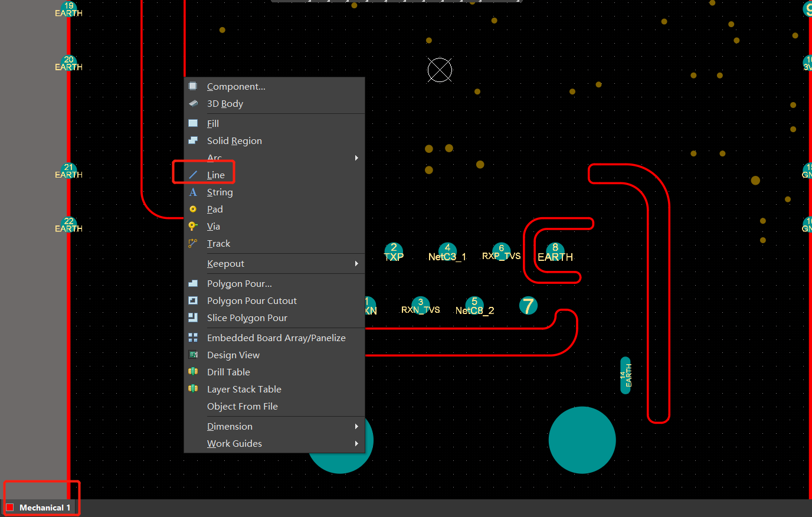The width and height of the screenshot is (812, 517).
Task: Select pad 21 EARTH
Action: click(x=69, y=171)
